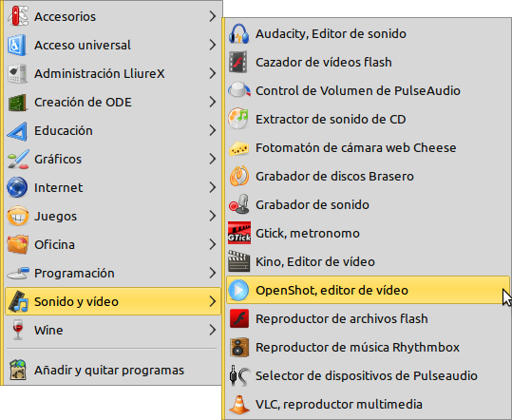Click the Wine glass icon
The width and height of the screenshot is (512, 420).
point(18,330)
